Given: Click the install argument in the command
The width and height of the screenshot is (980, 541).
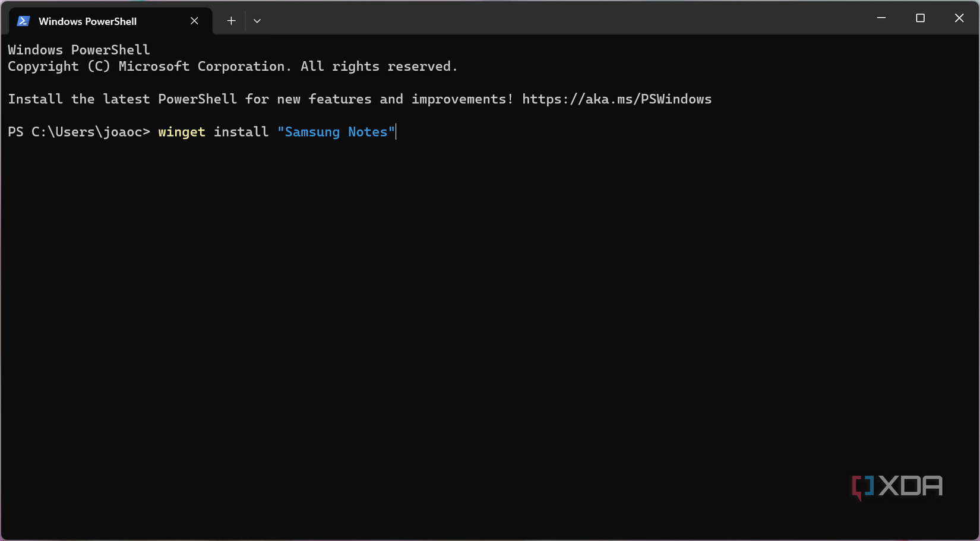Looking at the screenshot, I should pyautogui.click(x=241, y=132).
